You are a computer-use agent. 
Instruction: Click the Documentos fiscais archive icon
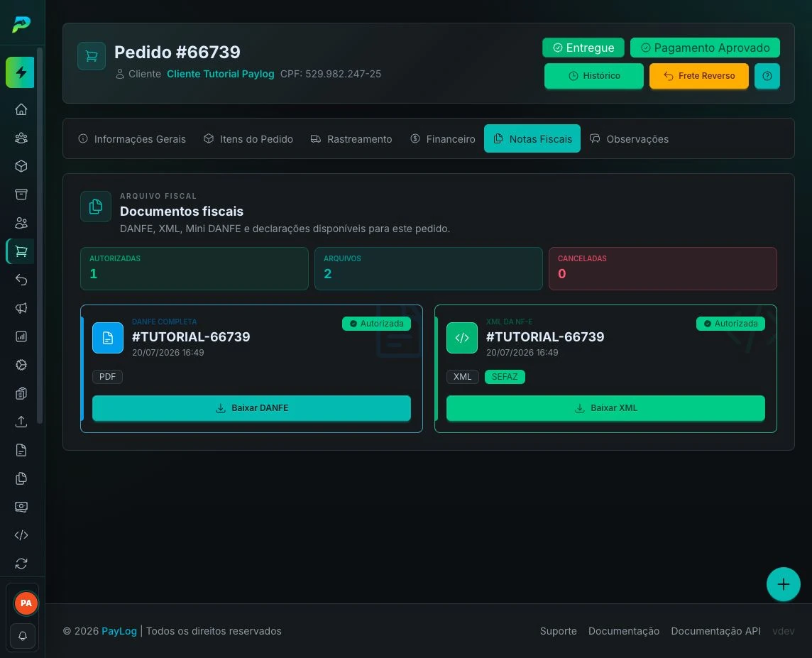point(96,207)
